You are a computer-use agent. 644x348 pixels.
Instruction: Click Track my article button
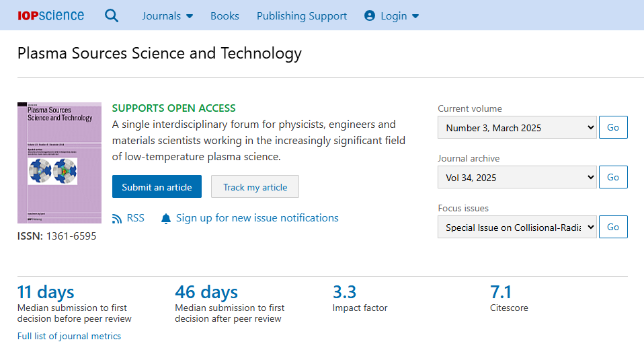click(x=255, y=186)
